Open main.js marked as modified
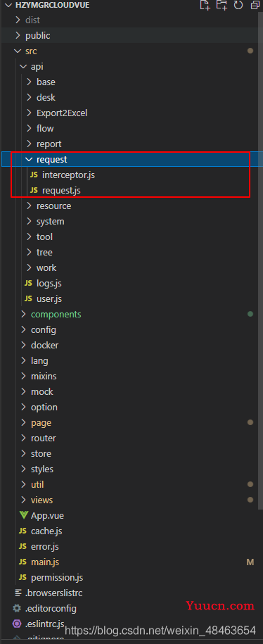Screen dimensions: 263x644 tap(45, 562)
